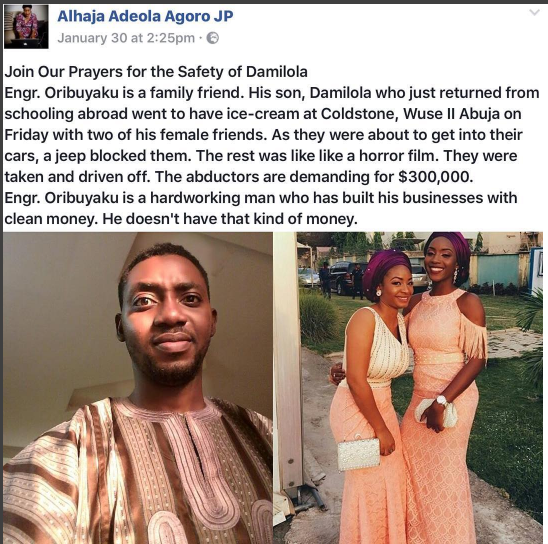
Task: Open Alhaja Adeola Agoro JP's profile picture
Action: coord(26,27)
